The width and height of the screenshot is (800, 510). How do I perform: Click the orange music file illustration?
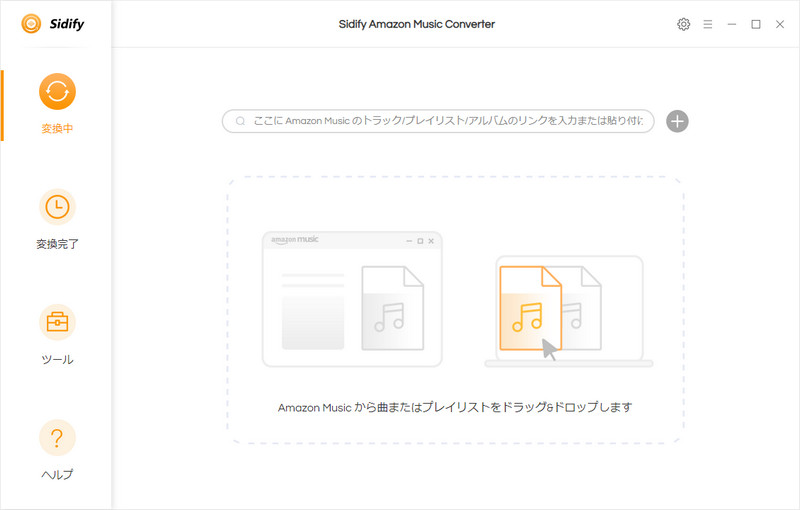[x=530, y=309]
